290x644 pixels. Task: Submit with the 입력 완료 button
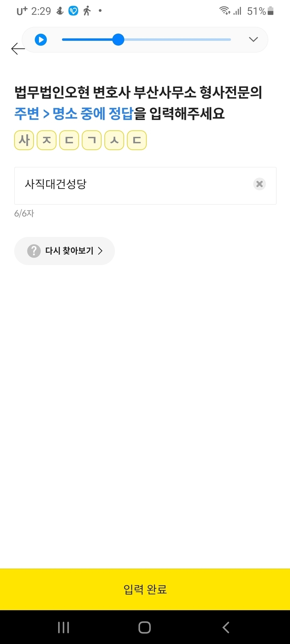point(145,589)
